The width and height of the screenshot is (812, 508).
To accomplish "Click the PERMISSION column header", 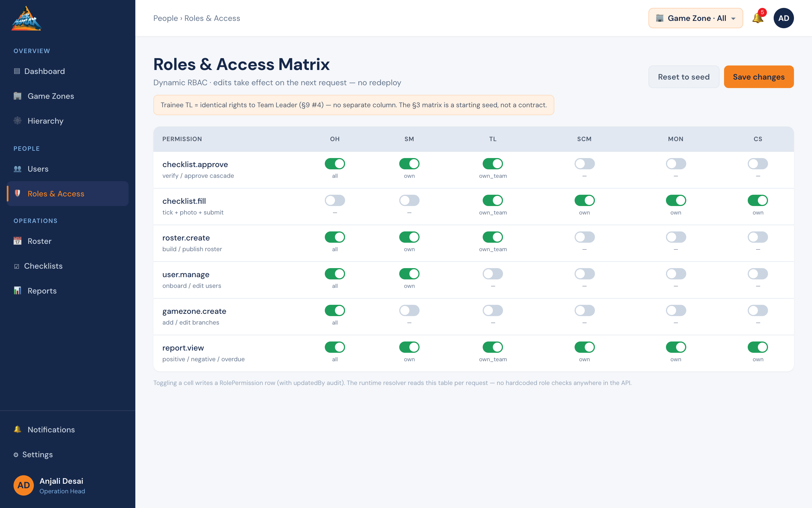I will pyautogui.click(x=182, y=139).
